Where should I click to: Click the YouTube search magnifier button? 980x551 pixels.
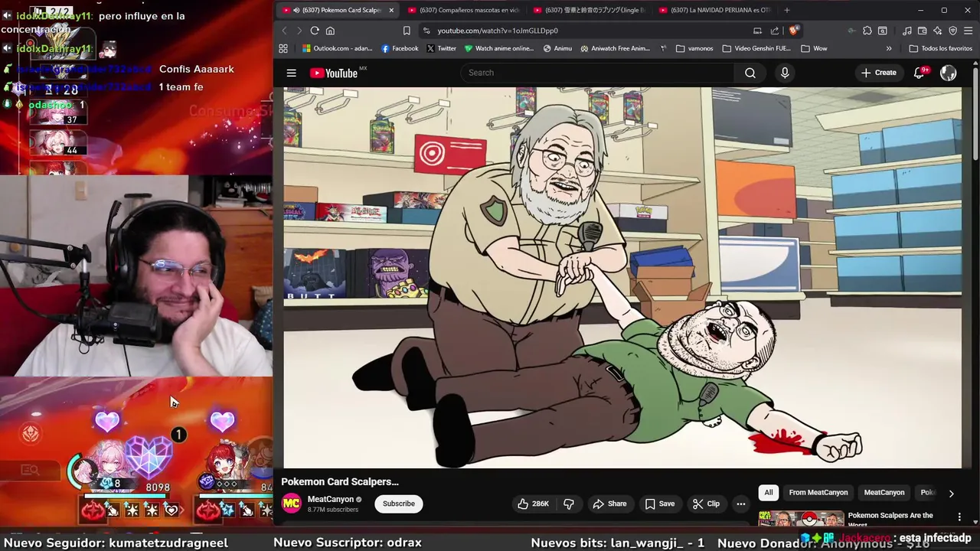click(750, 73)
